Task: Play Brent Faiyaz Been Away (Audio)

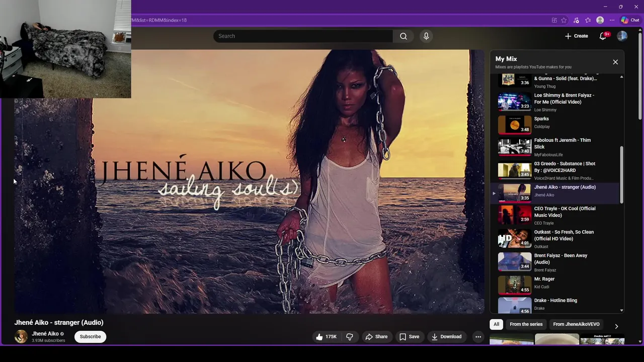Action: point(555,262)
